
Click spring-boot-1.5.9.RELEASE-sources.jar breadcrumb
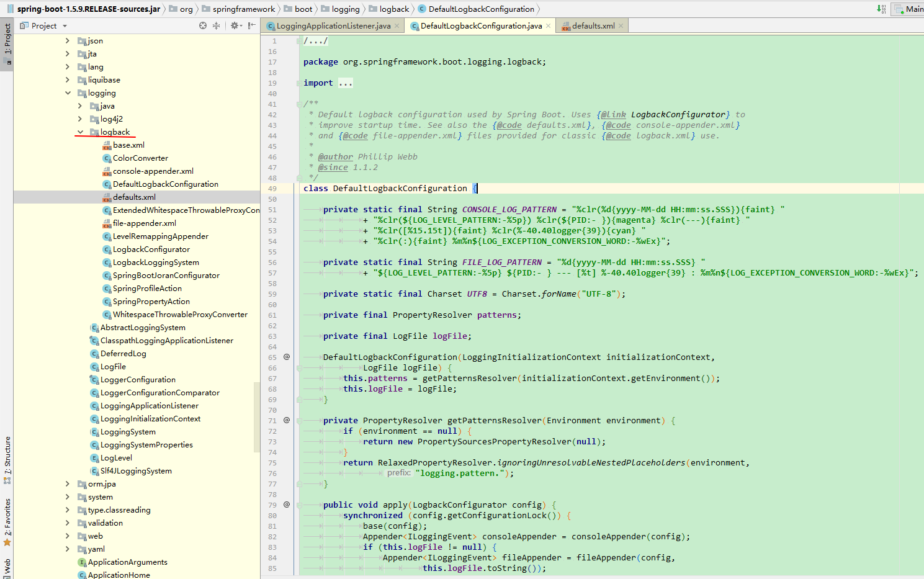[x=83, y=9]
